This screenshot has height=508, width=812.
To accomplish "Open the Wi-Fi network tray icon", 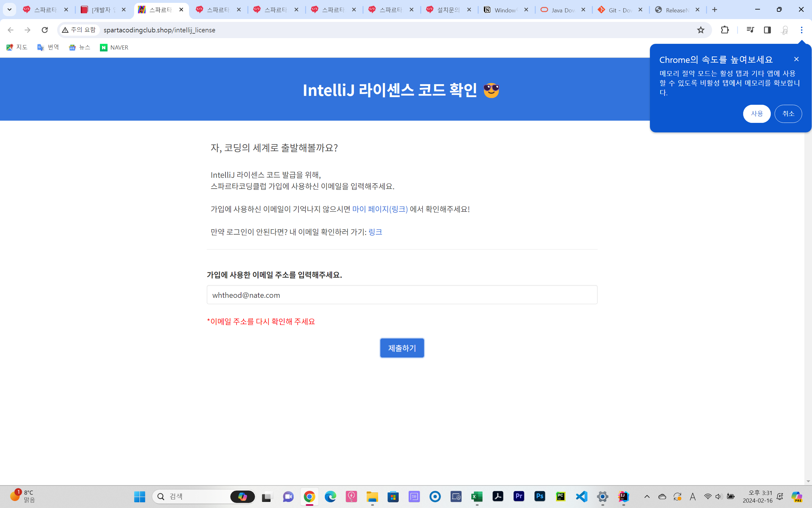I will tap(708, 496).
